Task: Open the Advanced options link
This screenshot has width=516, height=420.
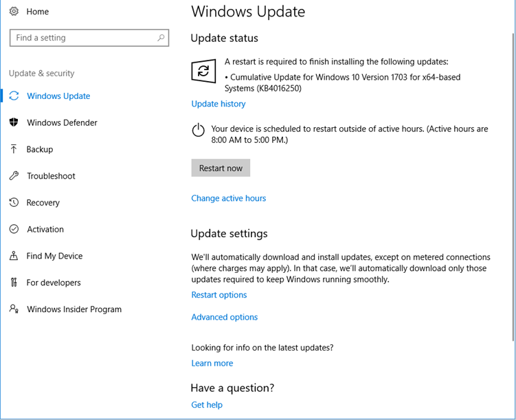Action: (225, 317)
